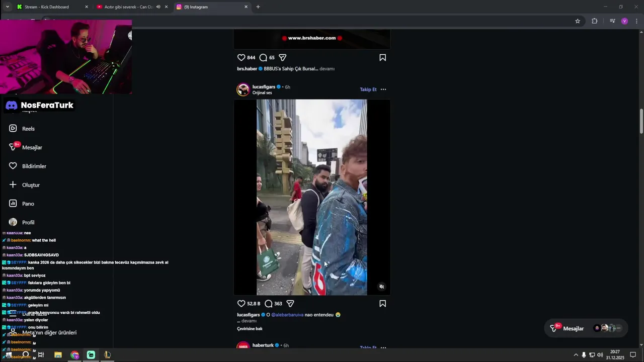Open comments on brs.haber post
644x362 pixels.
tap(263, 57)
